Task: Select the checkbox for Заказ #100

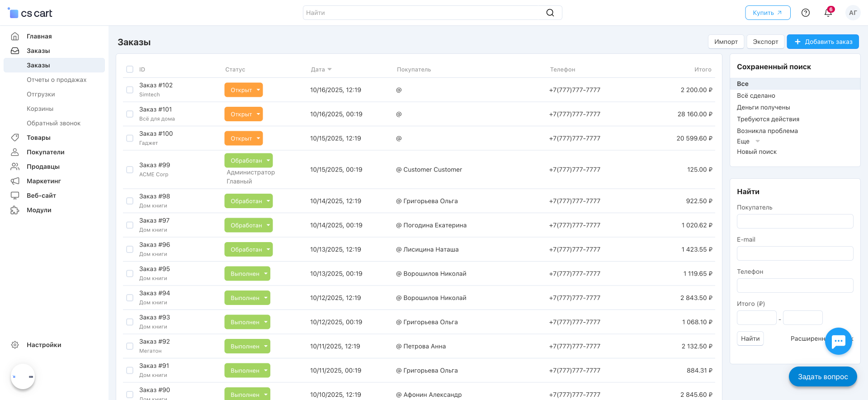Action: coord(130,138)
